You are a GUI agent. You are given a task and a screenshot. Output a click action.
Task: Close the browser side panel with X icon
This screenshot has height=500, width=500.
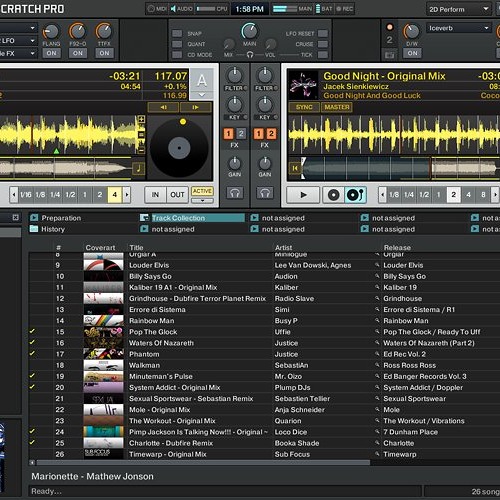point(15,217)
